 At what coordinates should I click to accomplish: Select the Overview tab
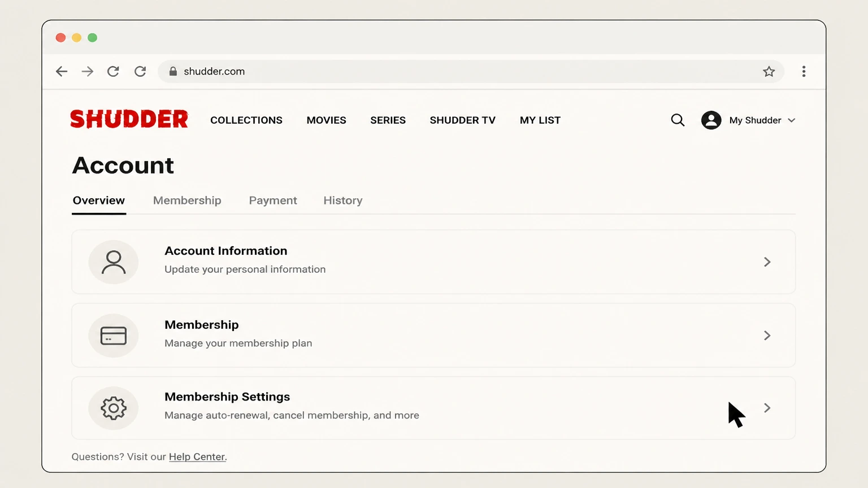tap(99, 201)
